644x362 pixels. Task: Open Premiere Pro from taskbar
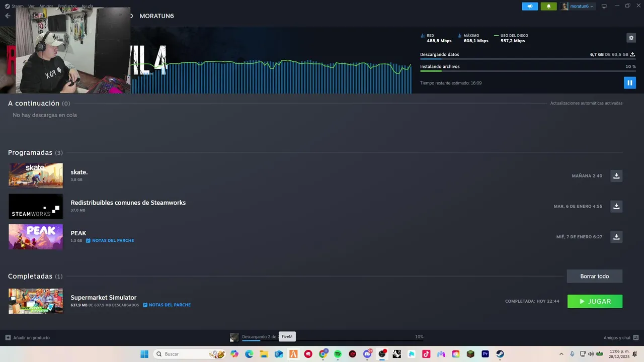pos(485,354)
